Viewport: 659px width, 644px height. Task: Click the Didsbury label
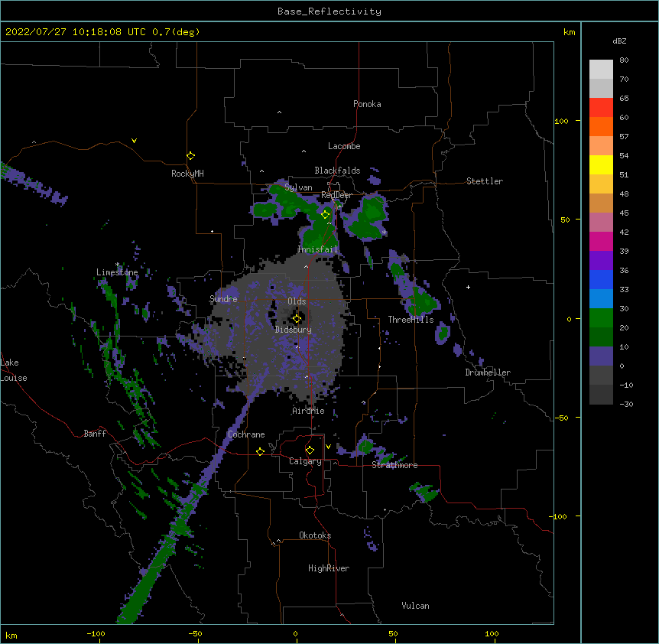293,330
